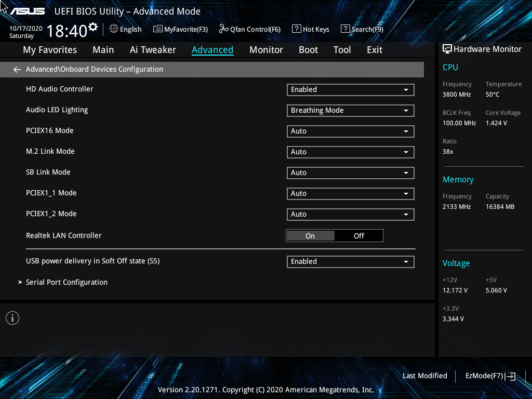Switch to Main tab
The height and width of the screenshot is (399, 532).
point(103,50)
